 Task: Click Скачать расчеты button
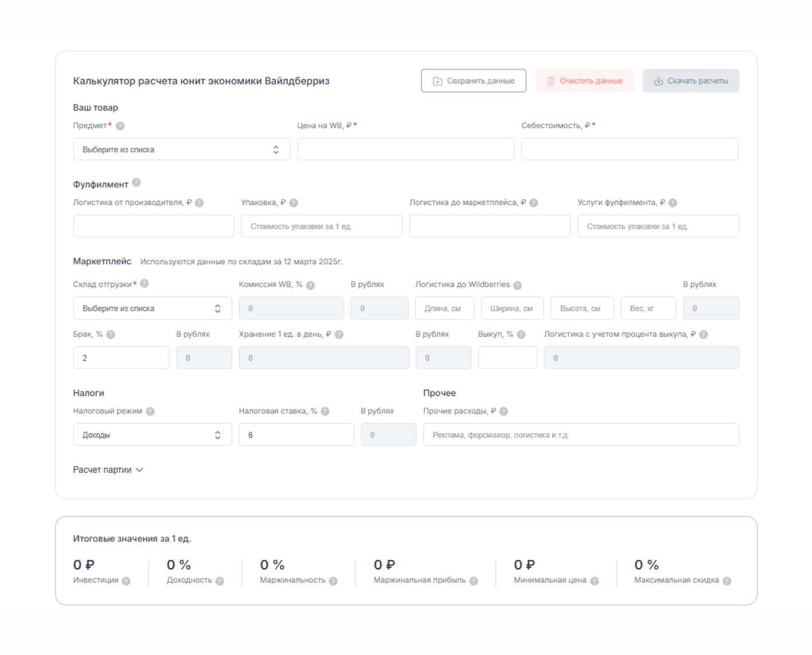tap(691, 81)
